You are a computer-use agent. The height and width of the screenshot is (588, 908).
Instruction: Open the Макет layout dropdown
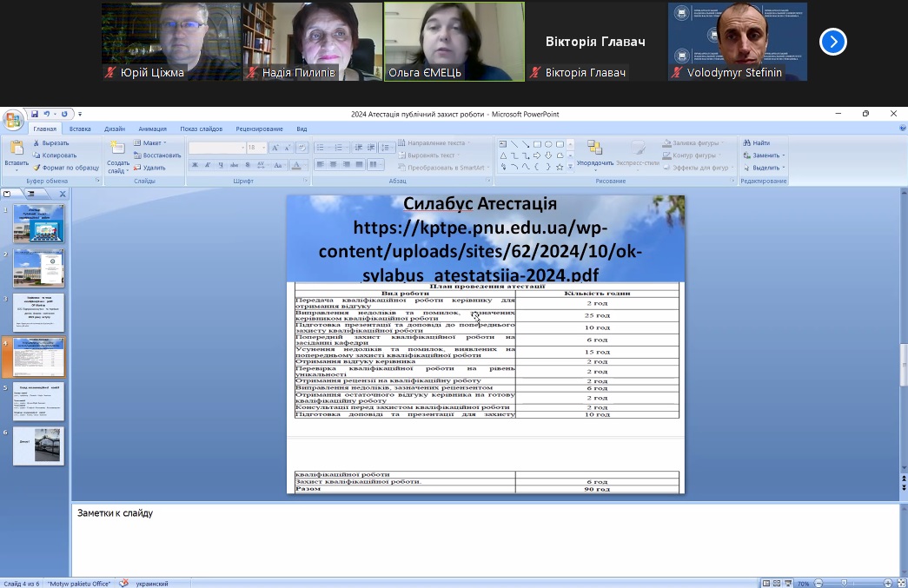pos(150,143)
